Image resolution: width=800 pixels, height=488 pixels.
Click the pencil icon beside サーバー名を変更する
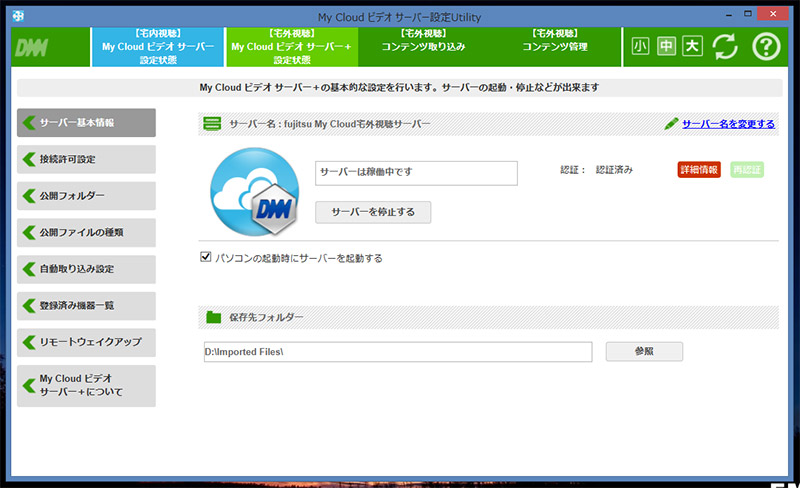[x=671, y=124]
